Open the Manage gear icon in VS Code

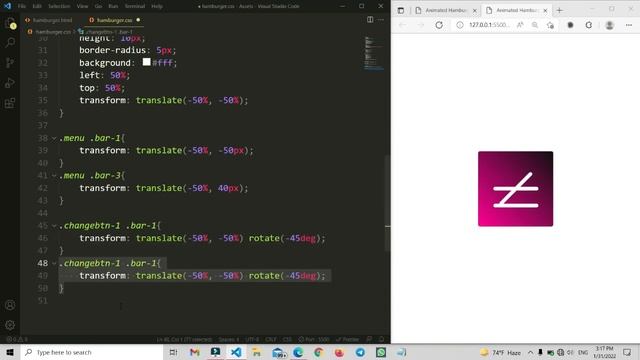10,325
